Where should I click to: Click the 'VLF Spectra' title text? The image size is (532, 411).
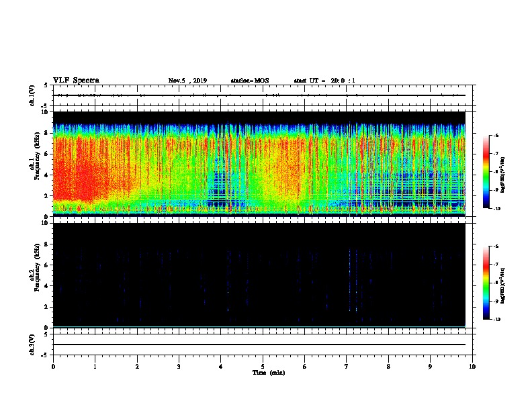point(76,81)
